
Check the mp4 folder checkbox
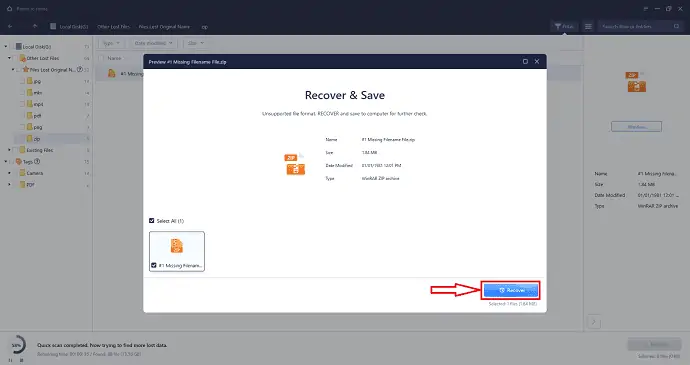click(x=22, y=104)
